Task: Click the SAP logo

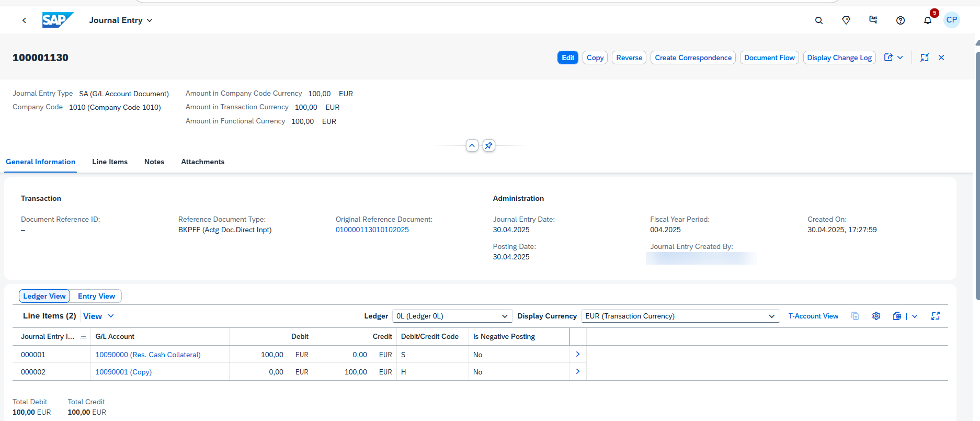Action: [x=58, y=20]
